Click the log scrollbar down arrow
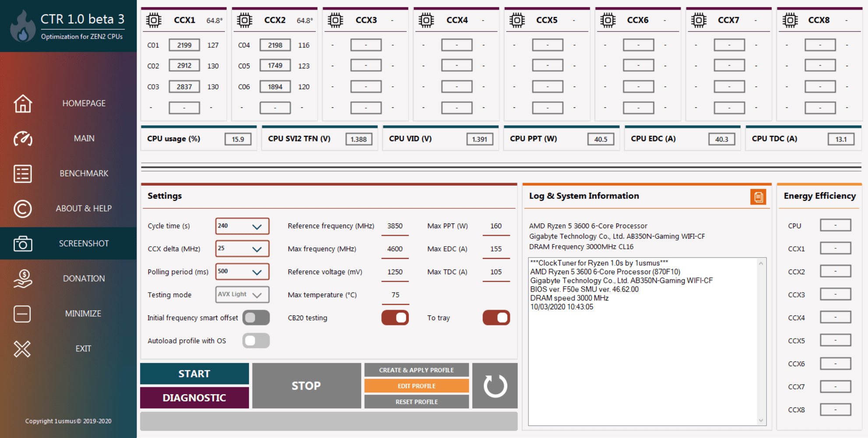This screenshot has height=438, width=868. [x=761, y=420]
